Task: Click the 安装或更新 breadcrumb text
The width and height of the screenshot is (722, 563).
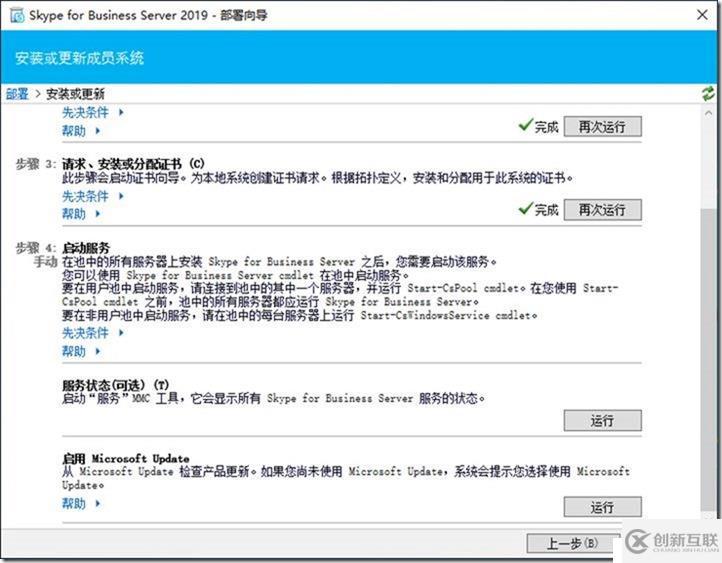Action: (75, 94)
